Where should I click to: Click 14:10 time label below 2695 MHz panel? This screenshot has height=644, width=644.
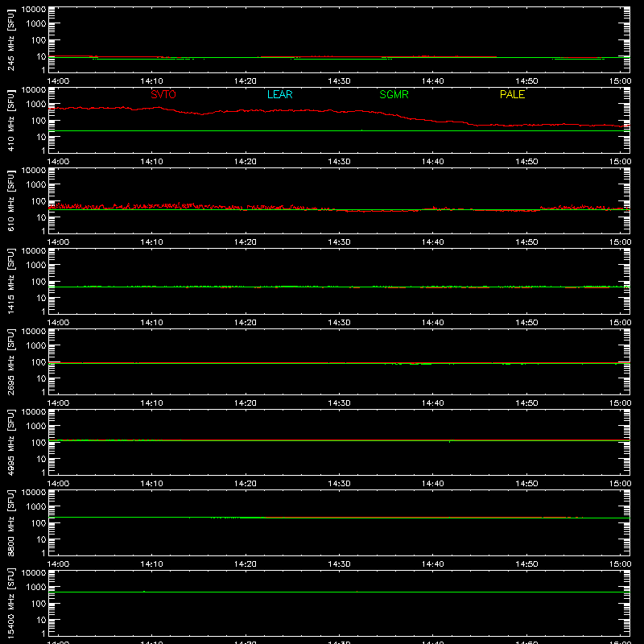151,403
